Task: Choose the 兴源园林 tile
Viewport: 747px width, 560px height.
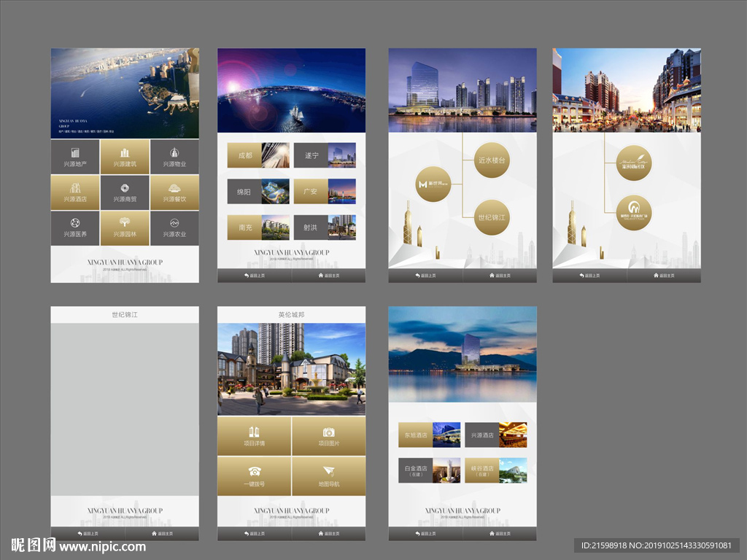Action: [x=125, y=228]
